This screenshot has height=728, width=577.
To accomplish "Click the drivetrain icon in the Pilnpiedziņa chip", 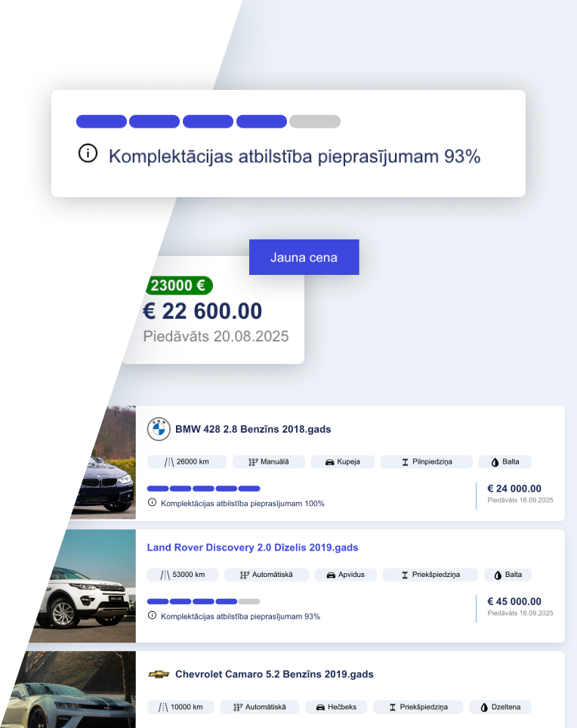I will click(405, 462).
